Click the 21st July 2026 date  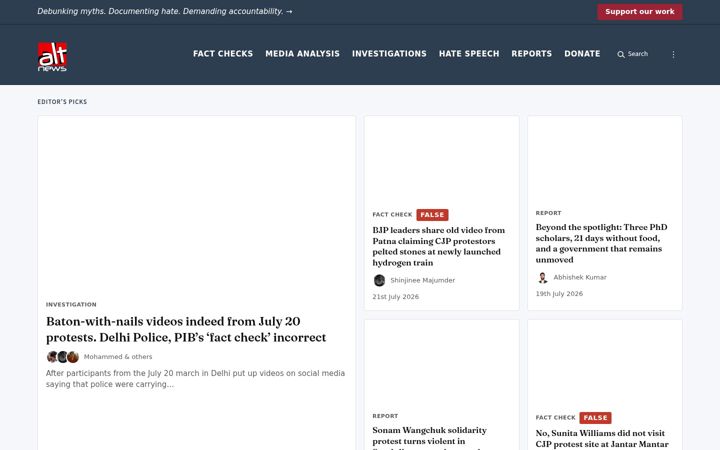395,297
